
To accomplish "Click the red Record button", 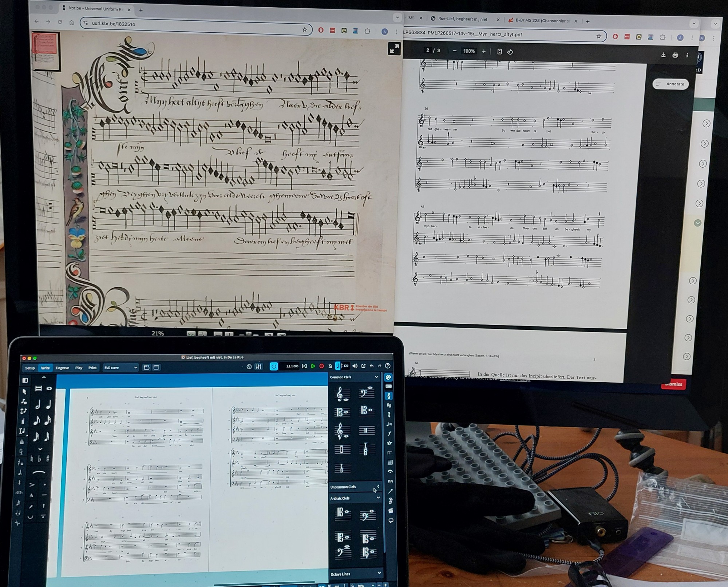I will coord(322,366).
